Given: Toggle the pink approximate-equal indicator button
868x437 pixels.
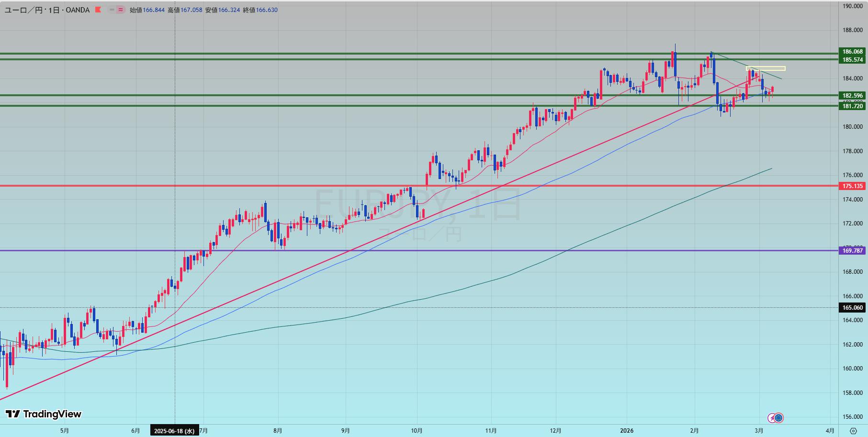Looking at the screenshot, I should tap(121, 10).
